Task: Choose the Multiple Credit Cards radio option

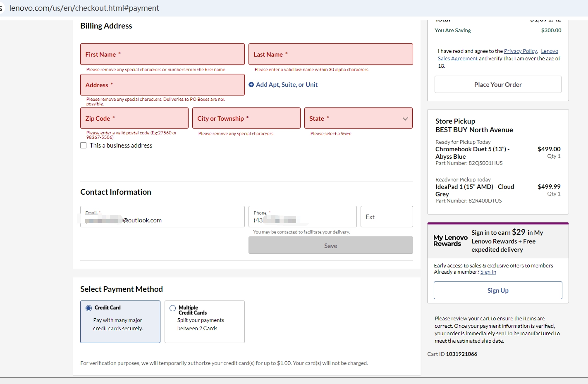Action: tap(172, 308)
